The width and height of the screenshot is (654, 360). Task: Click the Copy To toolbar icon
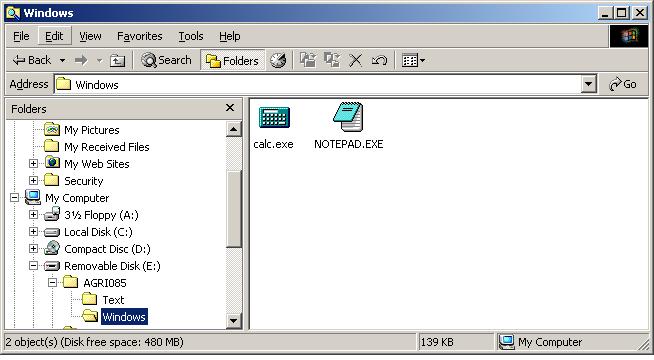(x=332, y=60)
